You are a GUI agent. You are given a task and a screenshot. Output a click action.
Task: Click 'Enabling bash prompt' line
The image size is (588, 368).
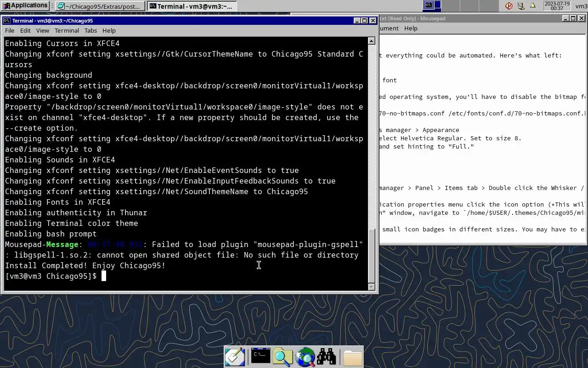click(51, 234)
